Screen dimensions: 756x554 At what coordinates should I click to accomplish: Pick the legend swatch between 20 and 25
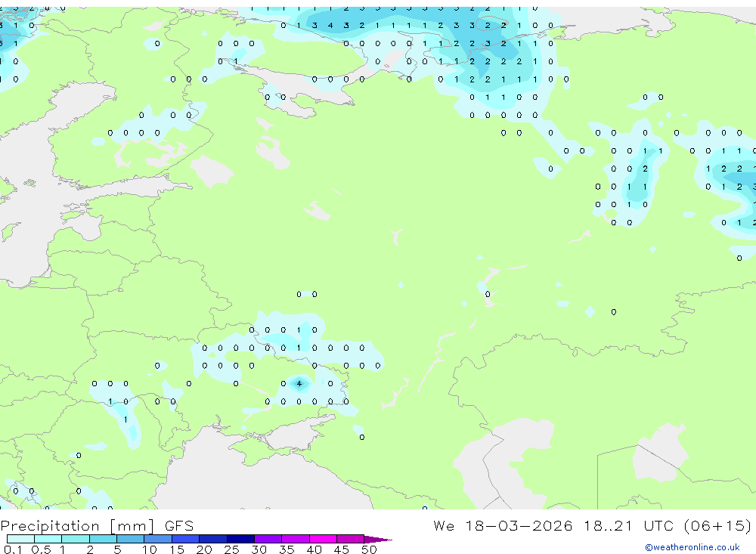coord(212,539)
